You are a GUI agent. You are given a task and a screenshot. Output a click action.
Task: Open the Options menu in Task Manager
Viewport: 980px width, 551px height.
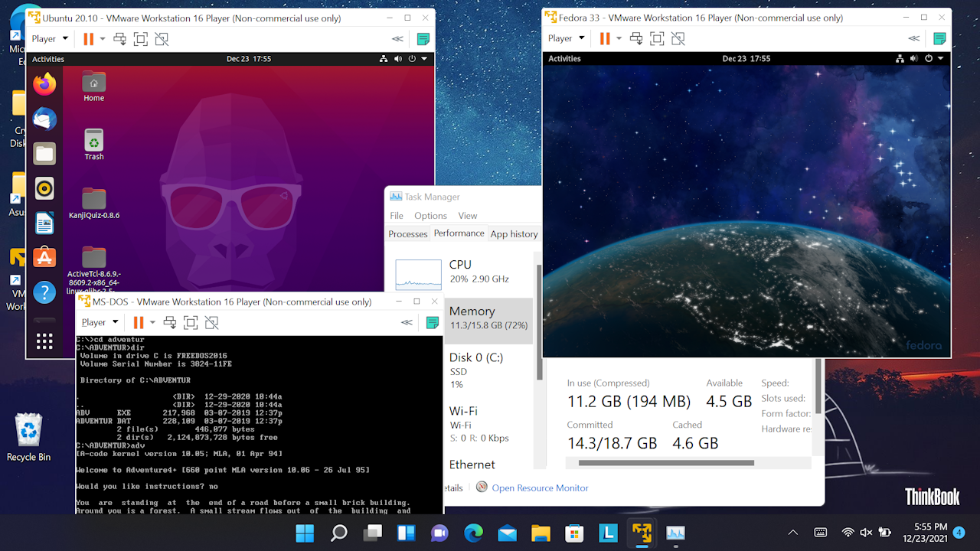(x=430, y=216)
